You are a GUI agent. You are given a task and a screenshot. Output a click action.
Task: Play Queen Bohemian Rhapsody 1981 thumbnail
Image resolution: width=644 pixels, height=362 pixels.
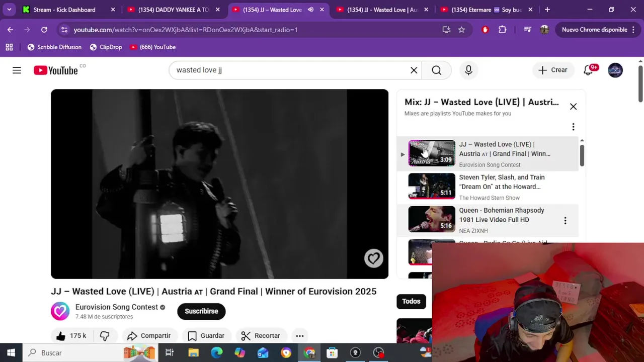click(x=432, y=220)
